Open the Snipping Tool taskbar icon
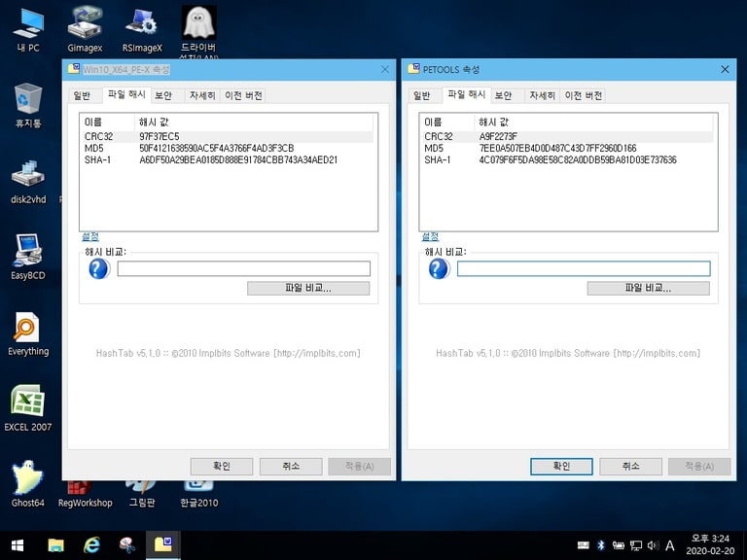 (127, 545)
